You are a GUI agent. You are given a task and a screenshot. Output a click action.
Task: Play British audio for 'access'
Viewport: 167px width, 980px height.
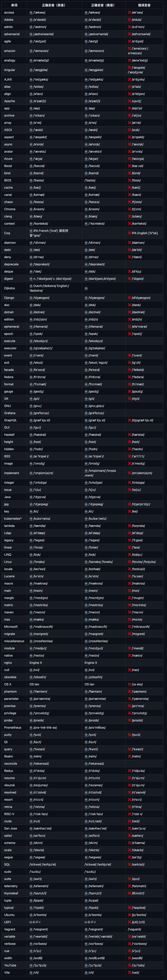31,13
